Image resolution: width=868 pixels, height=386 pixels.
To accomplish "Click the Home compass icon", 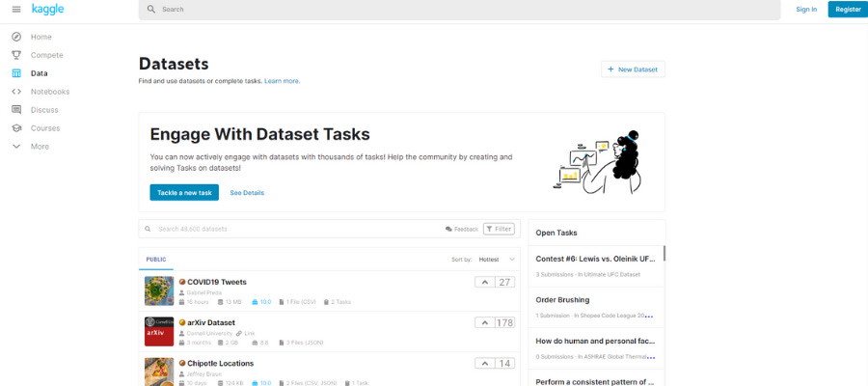I will (16, 37).
